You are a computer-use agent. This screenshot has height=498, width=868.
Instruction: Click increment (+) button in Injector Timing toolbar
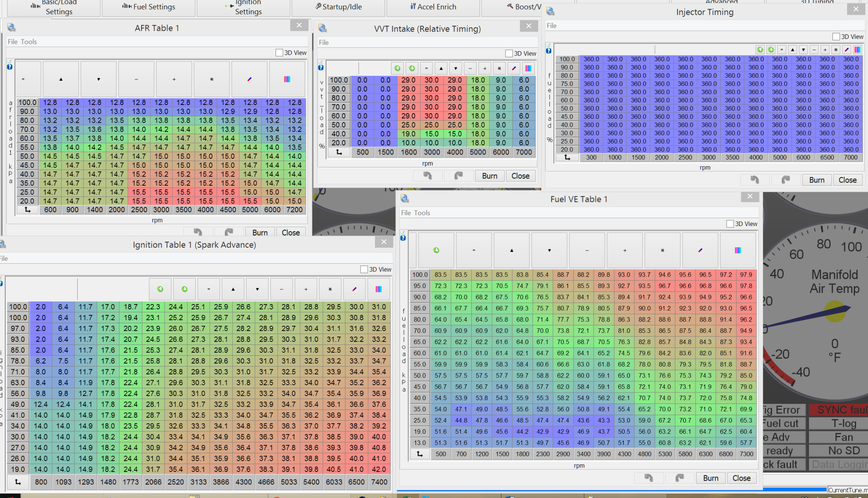point(825,49)
